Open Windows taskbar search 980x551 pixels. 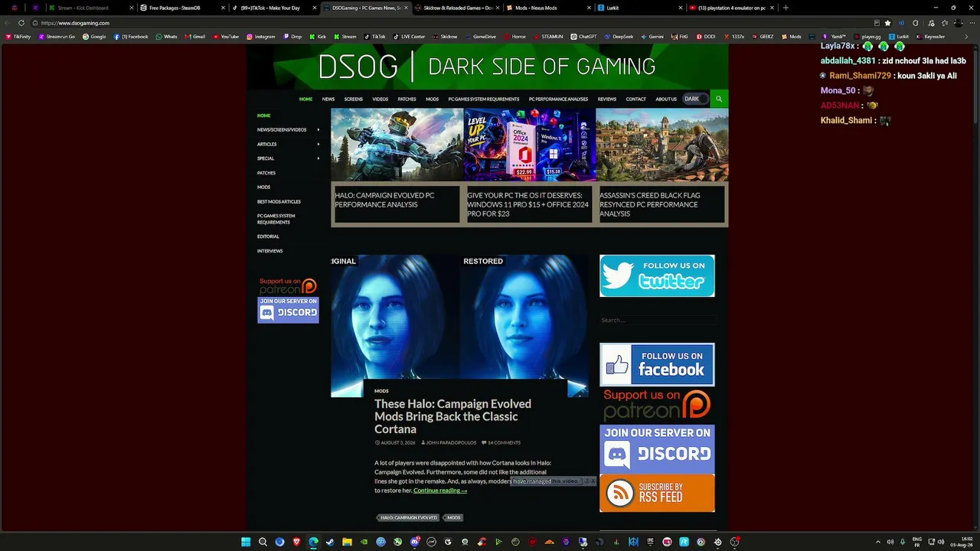[263, 542]
